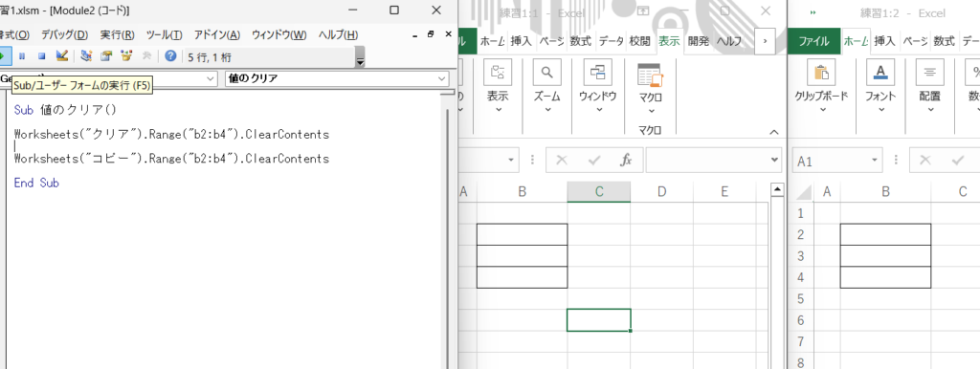This screenshot has height=369, width=980.
Task: Click the マクロ icon in 練習1:1 ribbon
Action: pyautogui.click(x=651, y=76)
